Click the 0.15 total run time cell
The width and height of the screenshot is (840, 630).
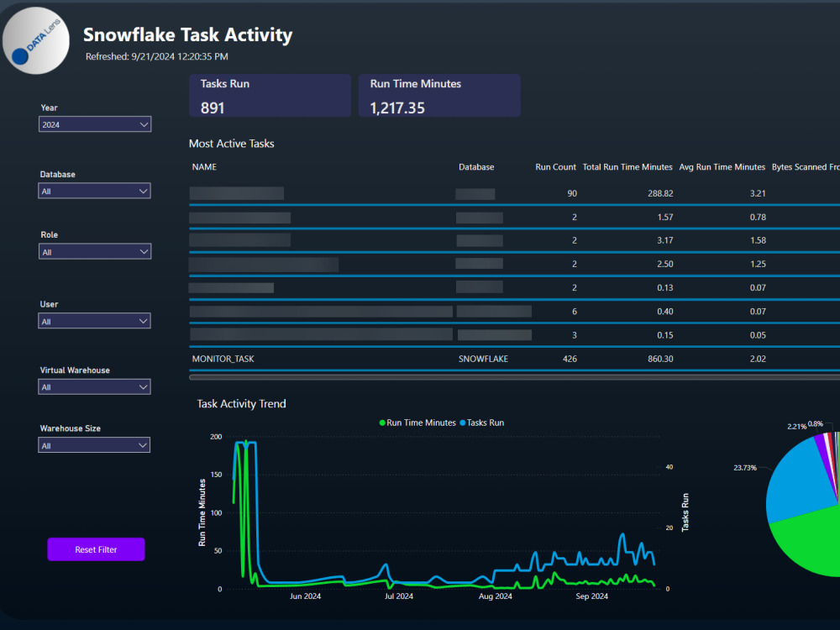(664, 335)
